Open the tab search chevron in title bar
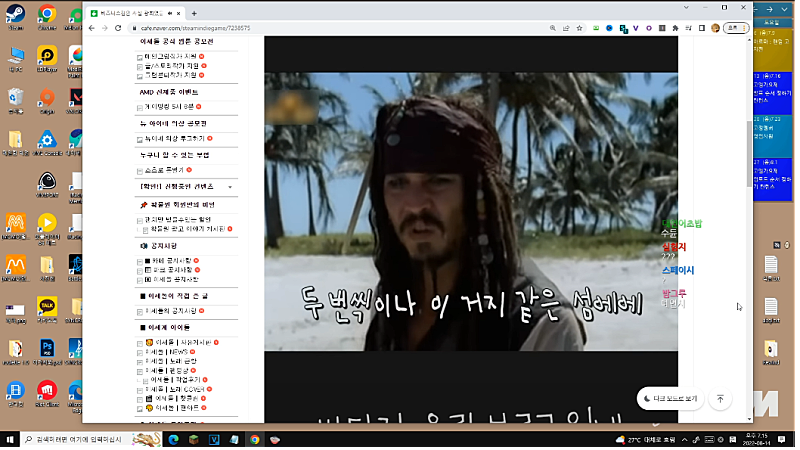 (x=686, y=8)
